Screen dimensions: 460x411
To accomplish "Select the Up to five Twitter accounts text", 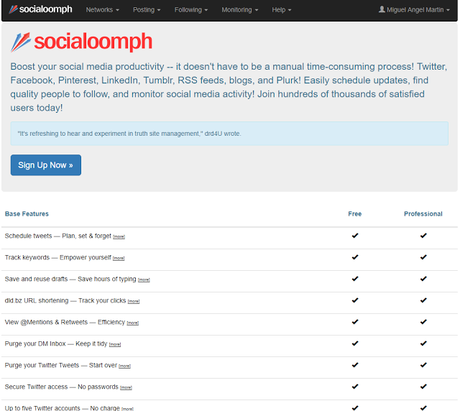I will (62, 408).
